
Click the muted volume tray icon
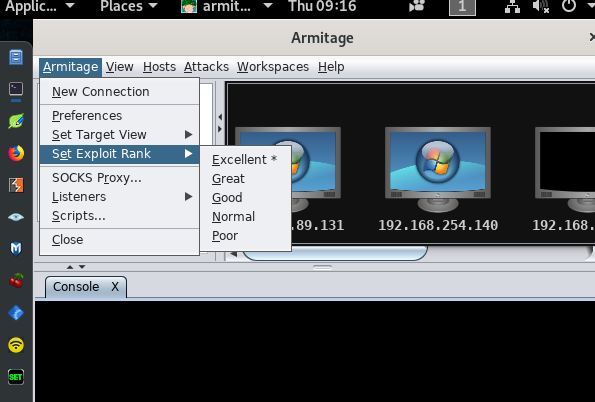pos(541,6)
